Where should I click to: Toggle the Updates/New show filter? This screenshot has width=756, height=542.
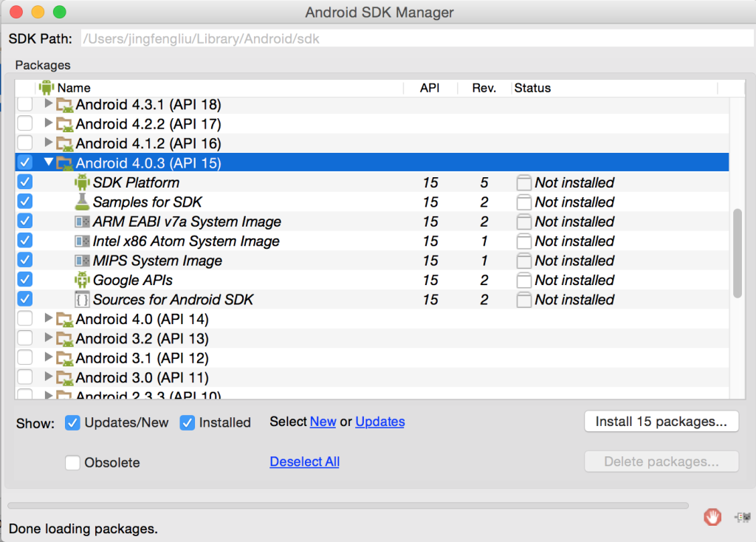click(x=72, y=423)
